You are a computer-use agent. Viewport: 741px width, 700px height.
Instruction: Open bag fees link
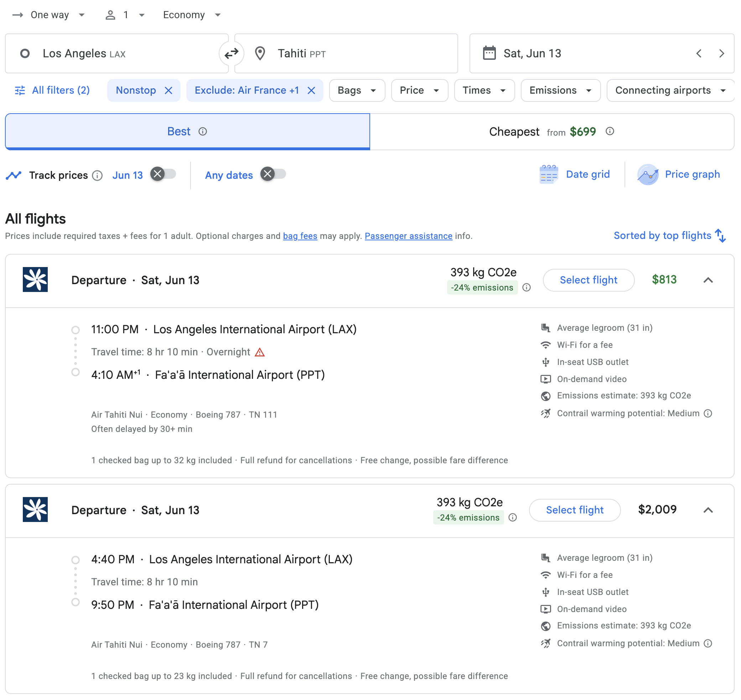pyautogui.click(x=300, y=236)
